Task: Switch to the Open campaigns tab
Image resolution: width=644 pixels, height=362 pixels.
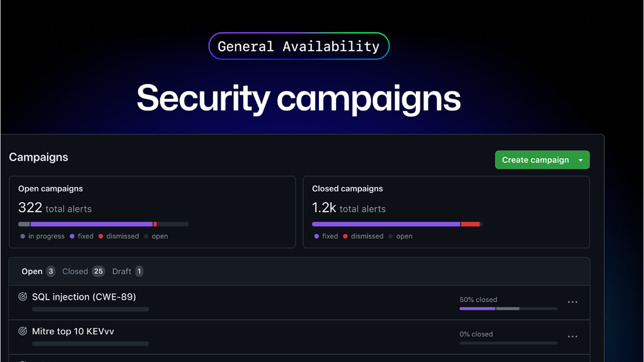Action: 32,271
